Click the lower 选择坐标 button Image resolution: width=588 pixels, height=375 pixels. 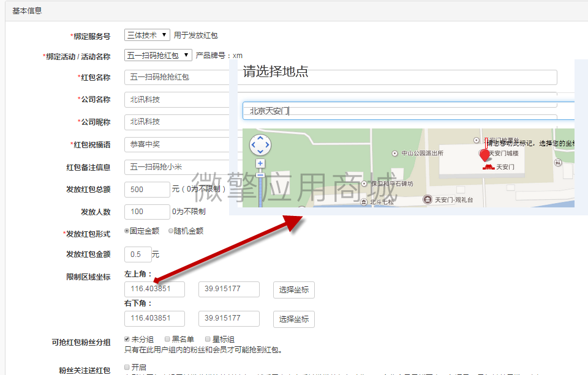[293, 319]
